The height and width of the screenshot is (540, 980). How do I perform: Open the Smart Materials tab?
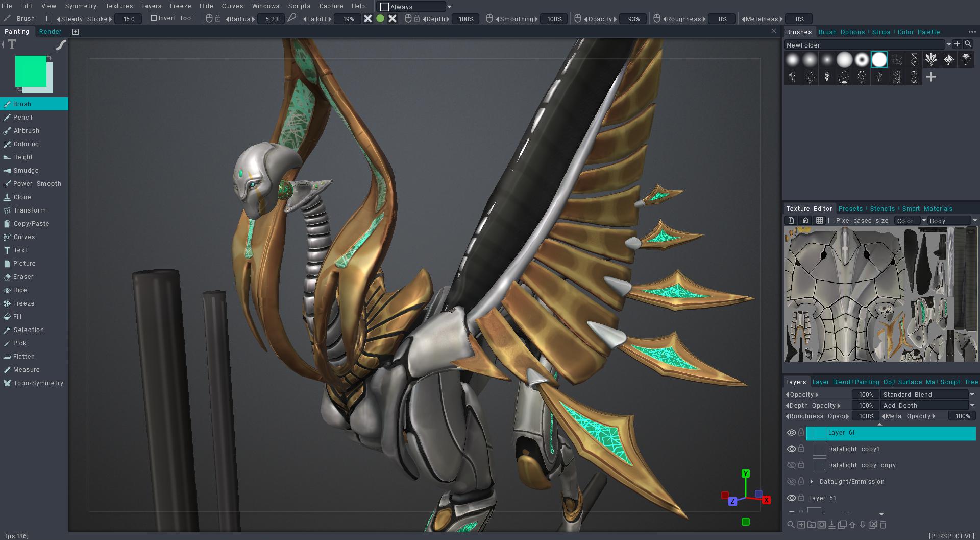(x=927, y=209)
